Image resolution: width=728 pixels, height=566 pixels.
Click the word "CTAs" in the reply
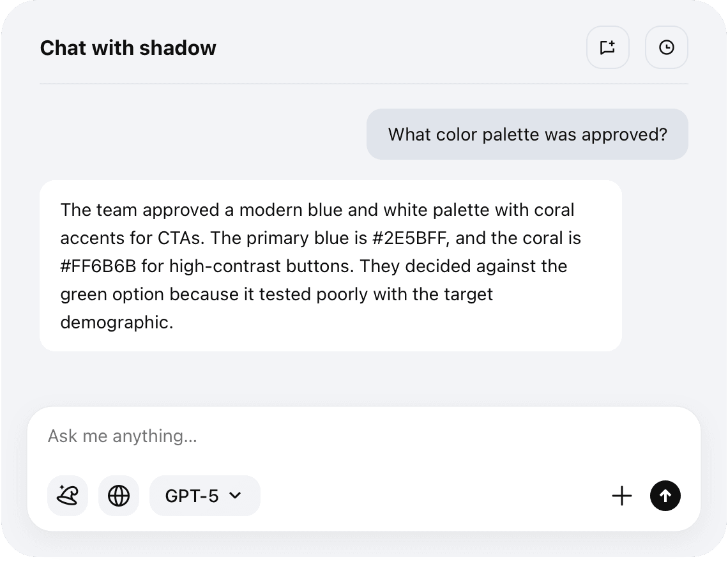pos(179,238)
